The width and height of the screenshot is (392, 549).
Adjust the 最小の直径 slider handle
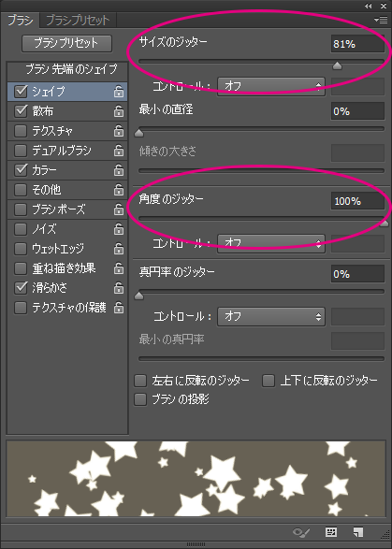139,133
